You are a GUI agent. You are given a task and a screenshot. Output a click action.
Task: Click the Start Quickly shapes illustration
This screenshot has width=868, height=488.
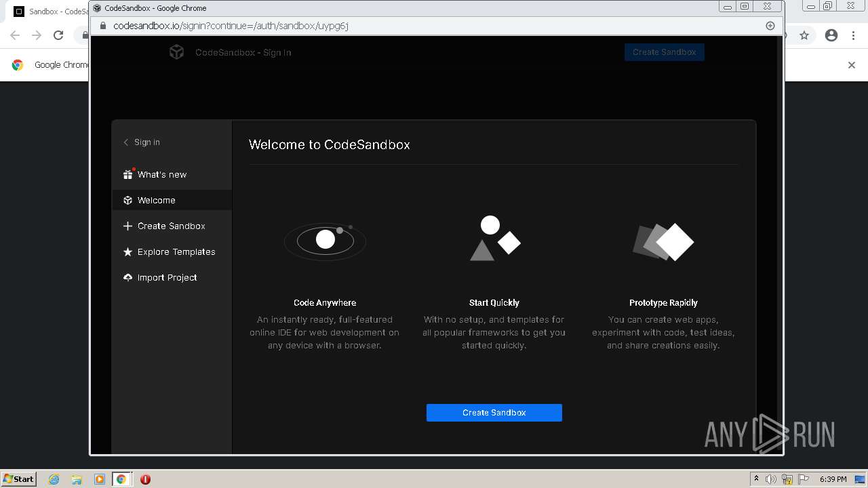point(495,239)
